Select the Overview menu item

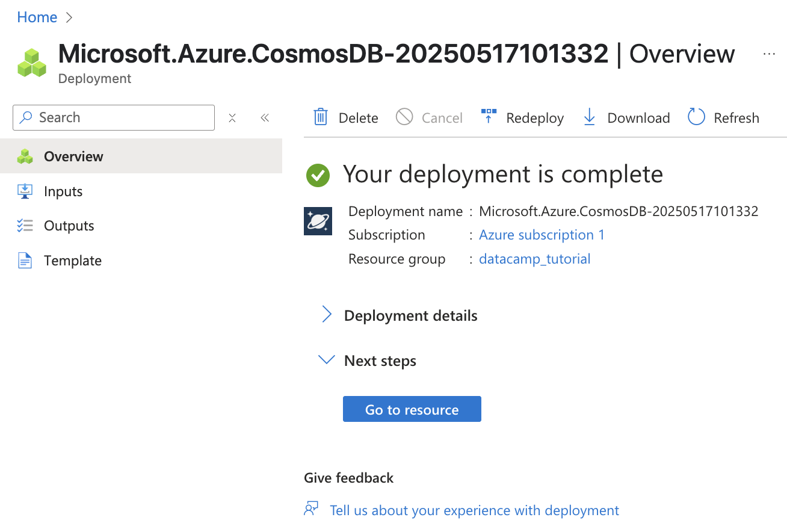pos(141,156)
